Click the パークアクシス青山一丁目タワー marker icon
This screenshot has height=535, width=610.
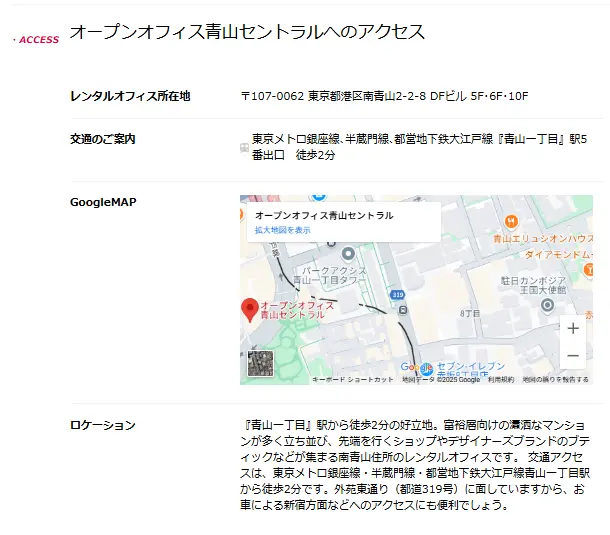pyautogui.click(x=348, y=254)
